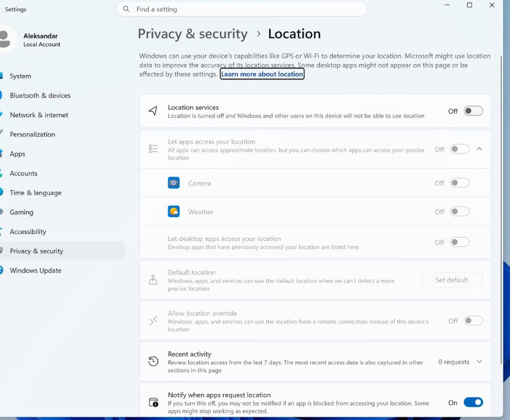The image size is (510, 420).
Task: Go back to Privacy & security breadcrumb
Action: click(192, 34)
